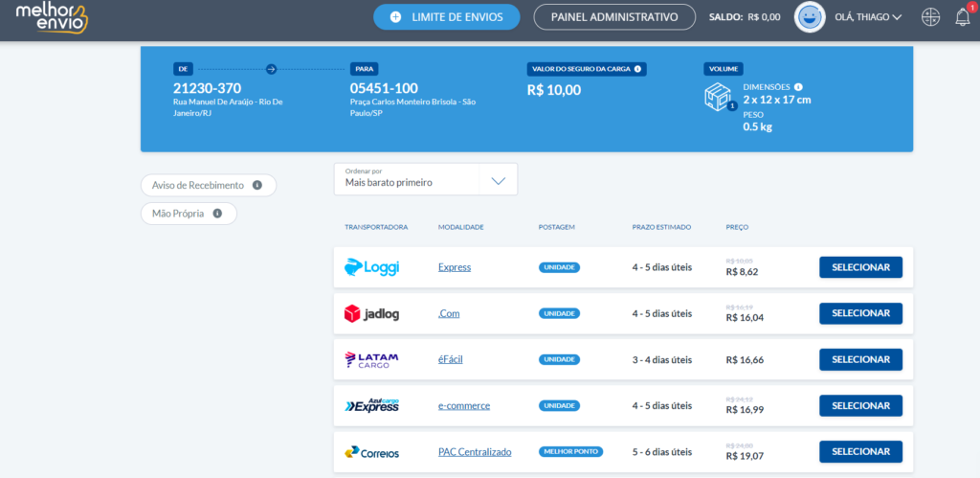Select the Correios PAC Centralizado option
Screen dimensions: 980x478
tap(860, 452)
